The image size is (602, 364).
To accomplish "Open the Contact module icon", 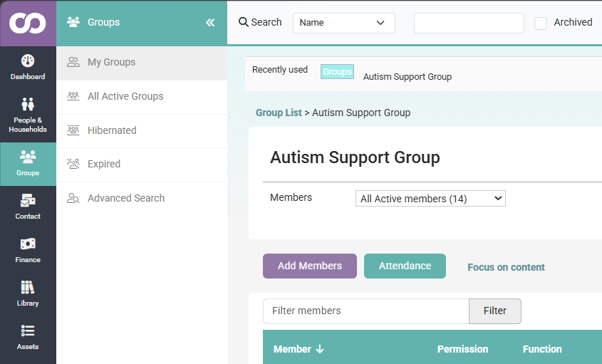I will [x=28, y=200].
